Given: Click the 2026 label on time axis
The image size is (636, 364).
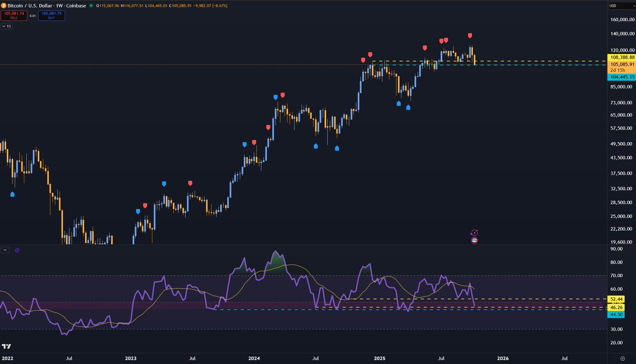Looking at the screenshot, I should tap(502, 358).
